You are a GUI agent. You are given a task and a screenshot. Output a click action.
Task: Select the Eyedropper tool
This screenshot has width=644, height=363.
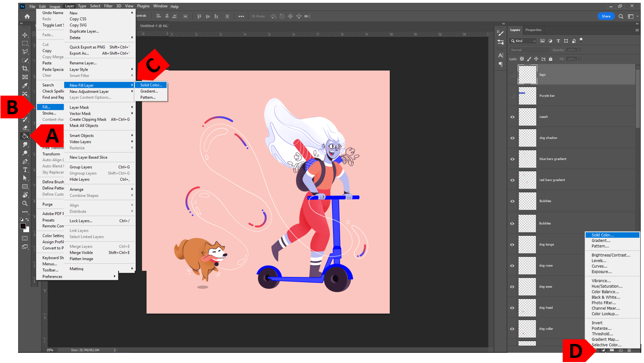coord(25,85)
